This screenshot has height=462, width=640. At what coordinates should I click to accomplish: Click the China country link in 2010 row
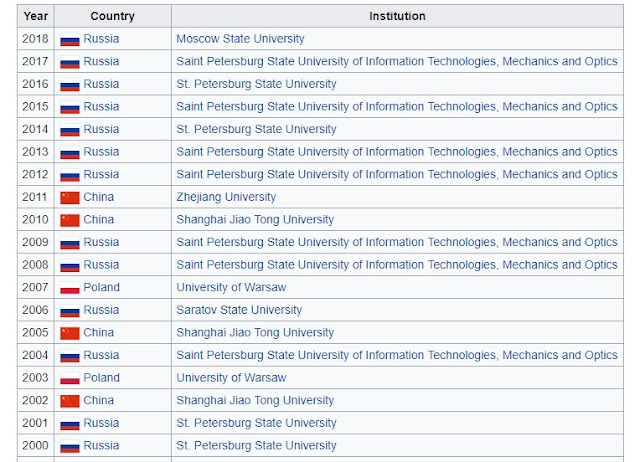[98, 220]
